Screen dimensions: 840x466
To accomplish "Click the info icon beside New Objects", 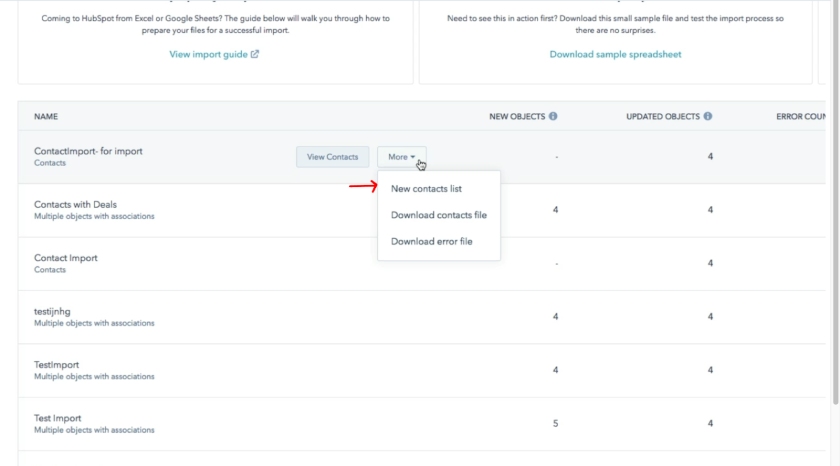I will click(553, 116).
